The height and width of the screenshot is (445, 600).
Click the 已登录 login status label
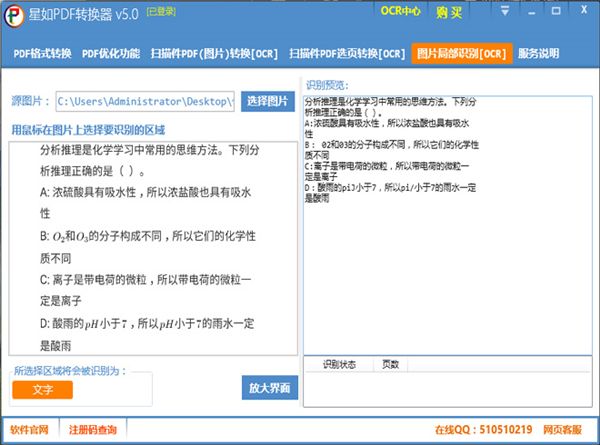coord(161,12)
